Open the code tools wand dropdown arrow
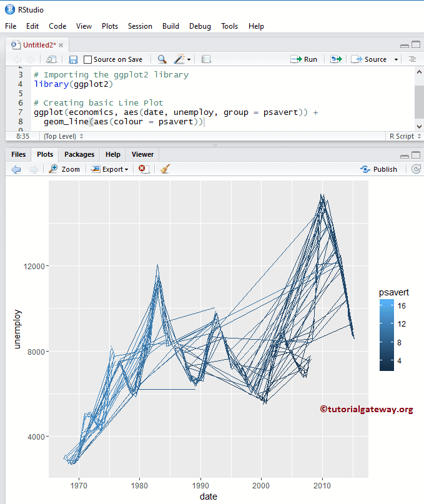424x504 pixels. point(189,60)
